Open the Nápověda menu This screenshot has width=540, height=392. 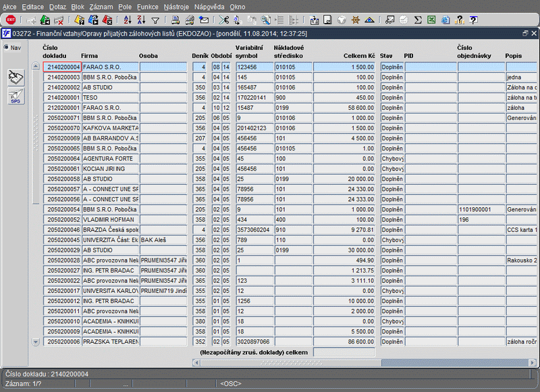click(209, 7)
